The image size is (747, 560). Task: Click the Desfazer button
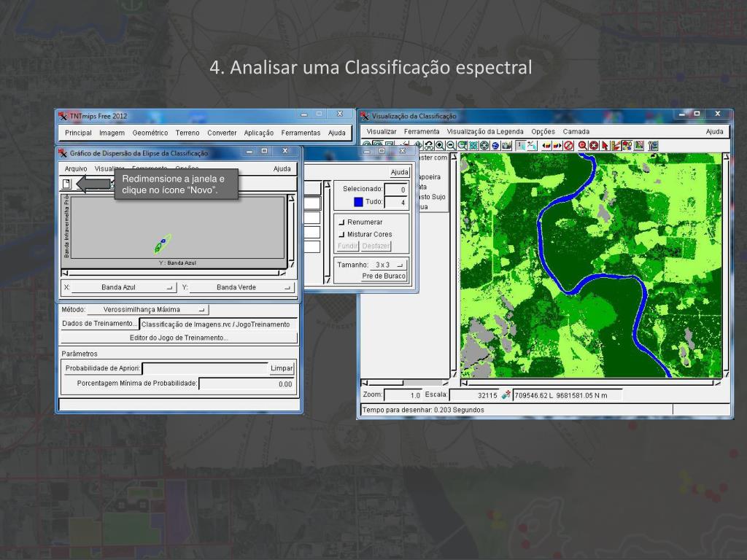pyautogui.click(x=376, y=246)
